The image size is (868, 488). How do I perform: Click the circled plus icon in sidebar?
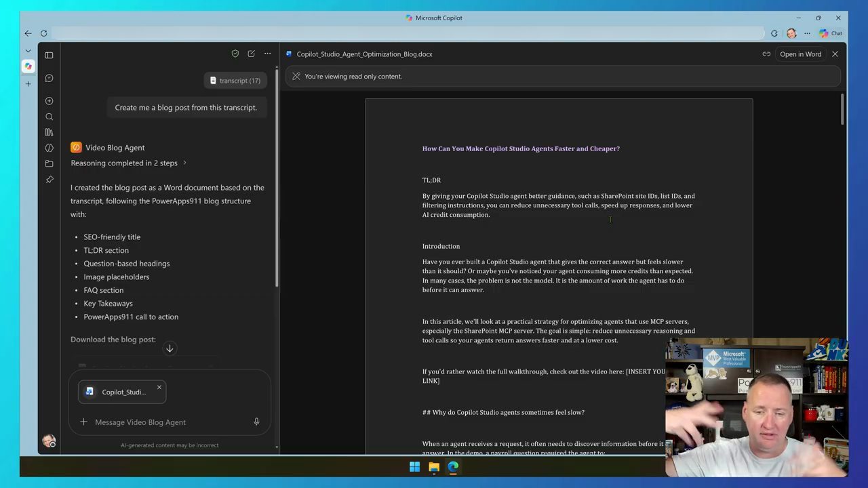pos(49,100)
